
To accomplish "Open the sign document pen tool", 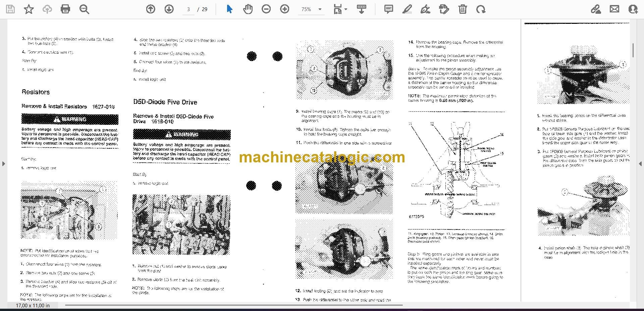I will (x=425, y=9).
